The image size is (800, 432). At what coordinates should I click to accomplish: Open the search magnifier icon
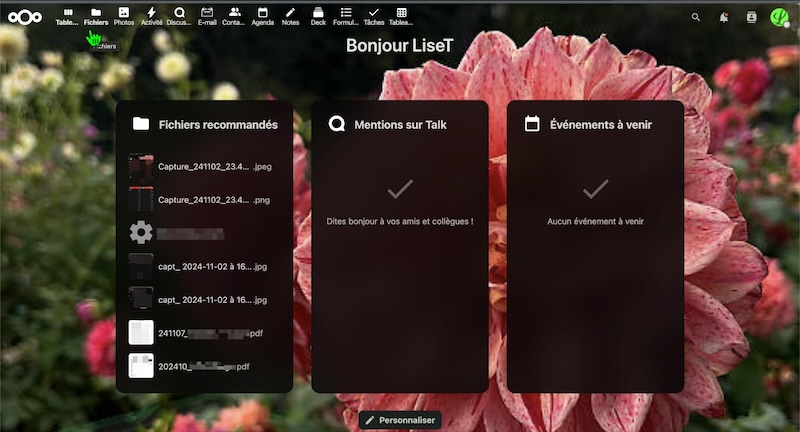tap(696, 17)
